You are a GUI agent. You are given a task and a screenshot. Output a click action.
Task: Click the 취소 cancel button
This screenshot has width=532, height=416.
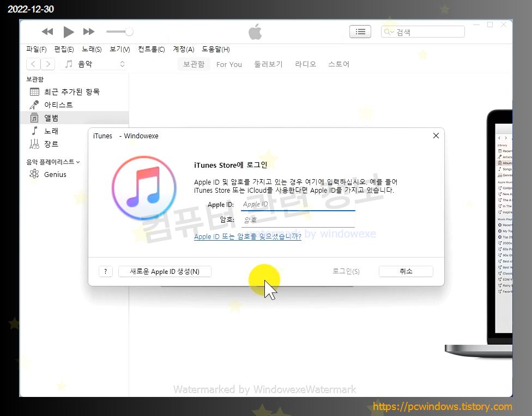(x=406, y=271)
